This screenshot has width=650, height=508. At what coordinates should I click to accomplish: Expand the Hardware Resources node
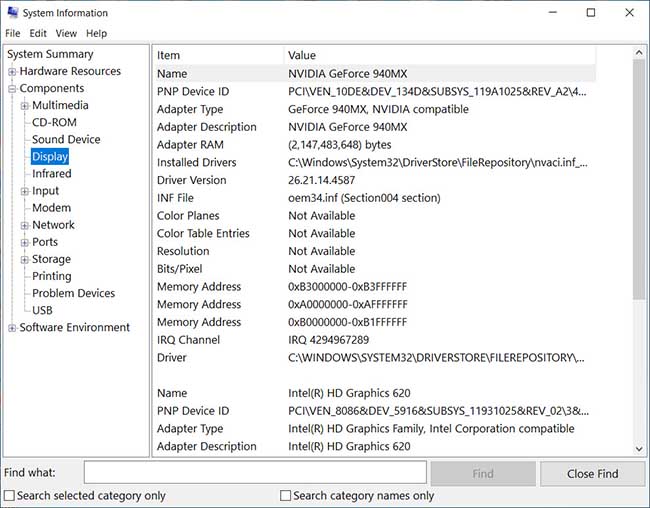(12, 72)
